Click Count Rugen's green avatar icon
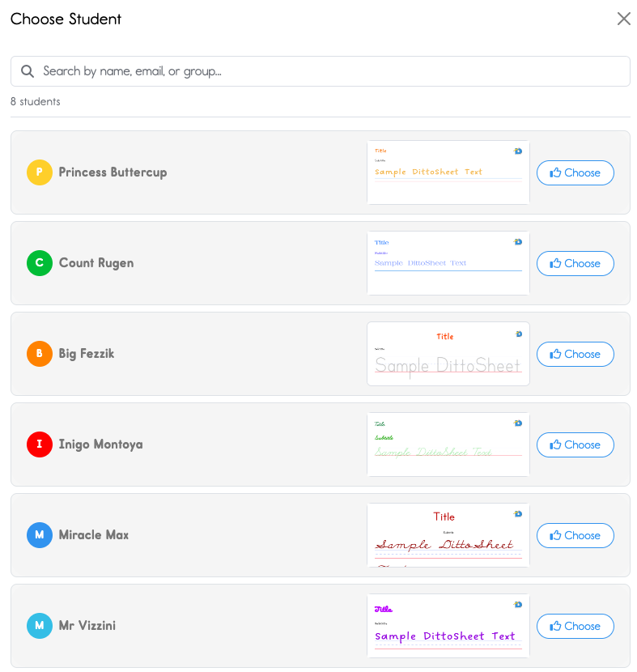Image resolution: width=637 pixels, height=672 pixels. pos(40,263)
